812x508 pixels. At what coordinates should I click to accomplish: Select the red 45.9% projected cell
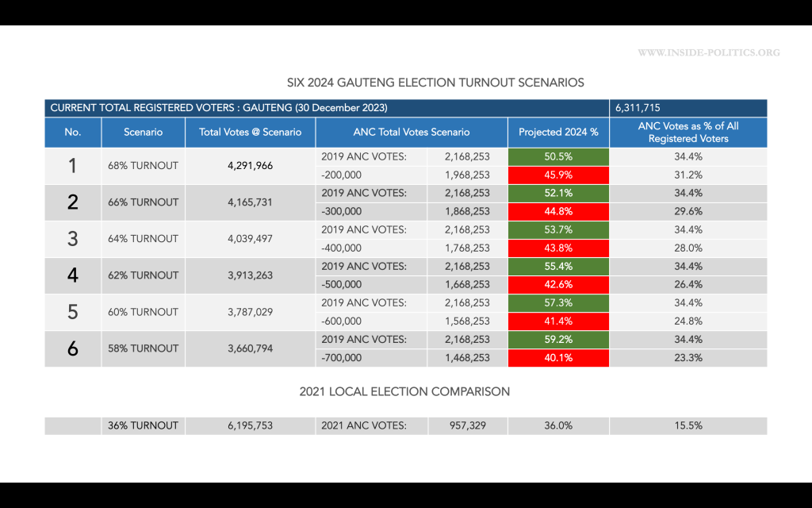558,175
